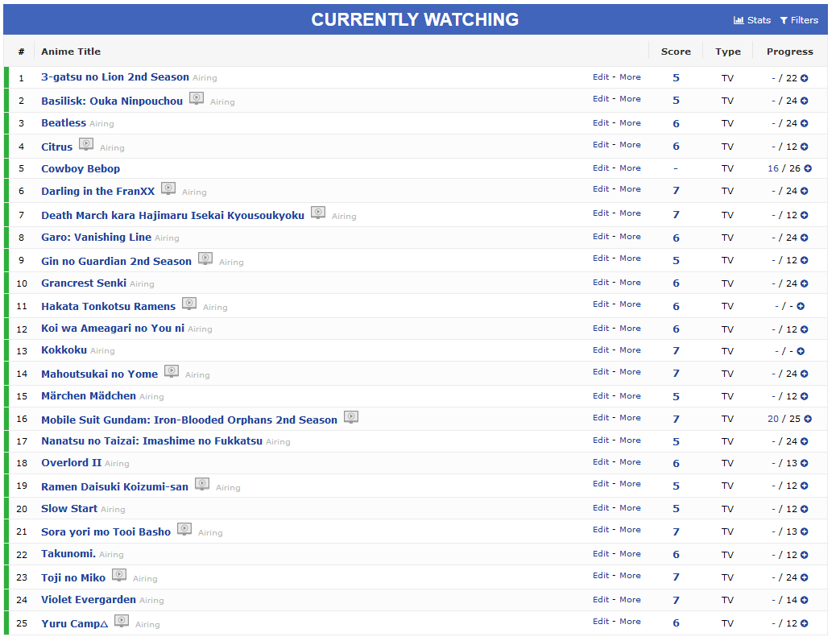Increment episode count for Takunomi.
840x641 pixels.
click(804, 556)
